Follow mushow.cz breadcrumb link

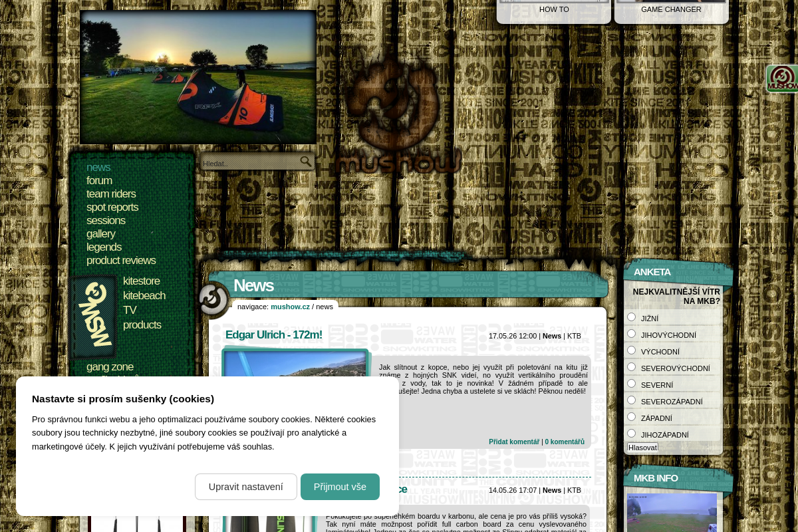tap(290, 307)
